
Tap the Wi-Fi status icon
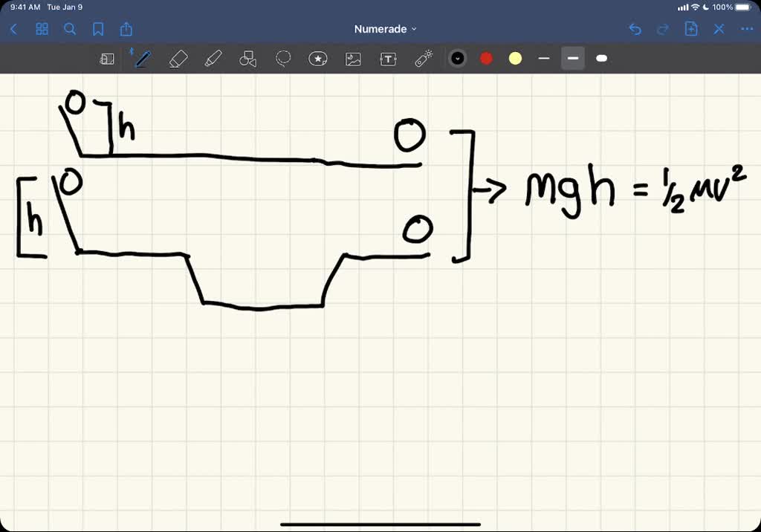coord(695,7)
